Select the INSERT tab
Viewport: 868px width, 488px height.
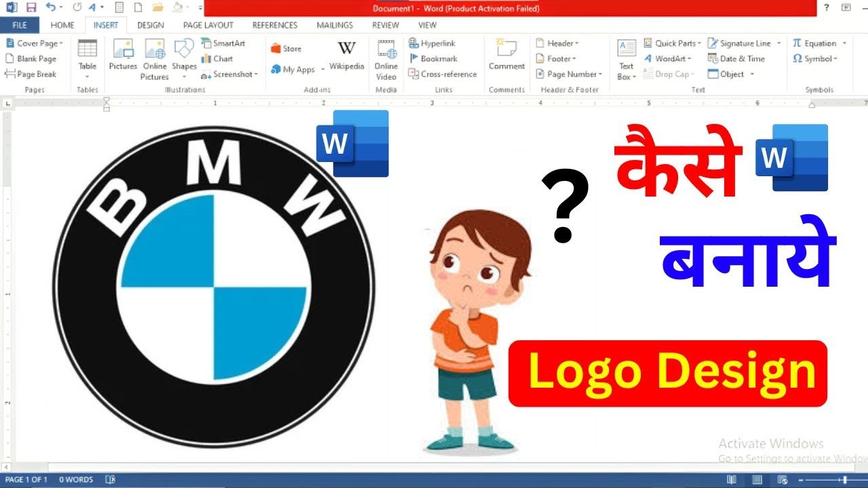(x=106, y=25)
